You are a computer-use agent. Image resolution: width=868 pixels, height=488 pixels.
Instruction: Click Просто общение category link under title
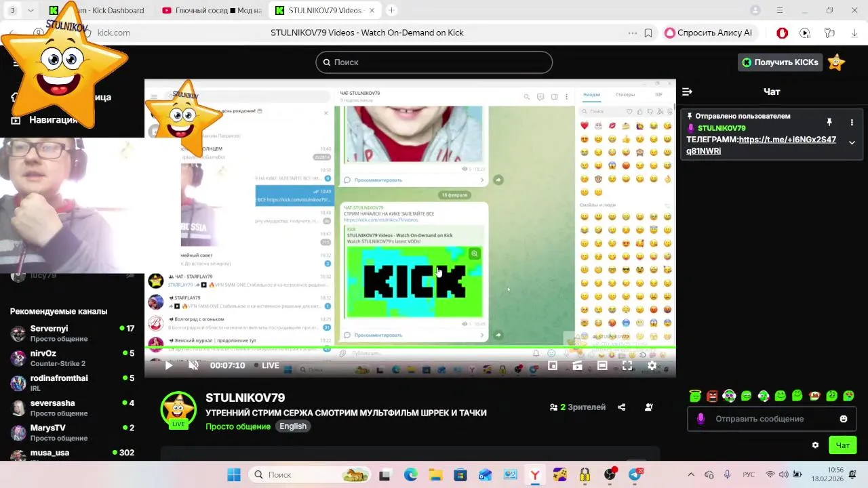tap(238, 426)
